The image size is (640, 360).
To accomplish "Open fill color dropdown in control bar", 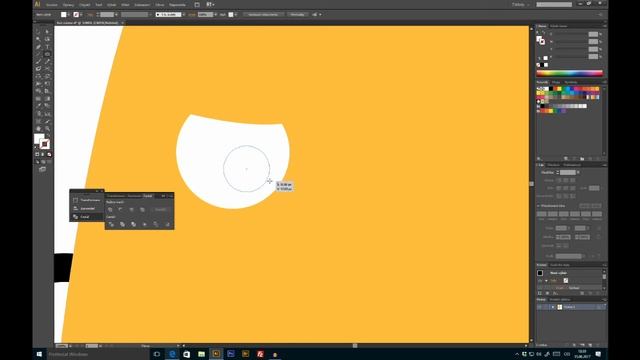I will pyautogui.click(x=68, y=15).
